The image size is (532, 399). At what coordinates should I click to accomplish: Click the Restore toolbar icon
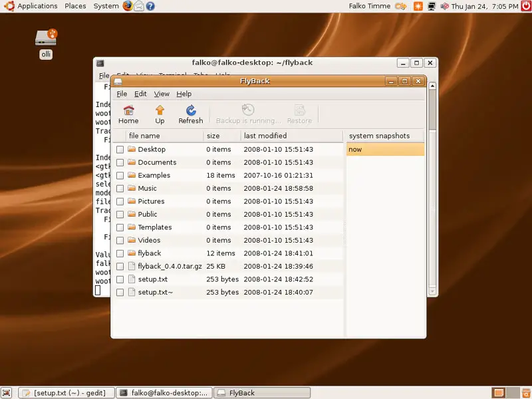tap(300, 110)
